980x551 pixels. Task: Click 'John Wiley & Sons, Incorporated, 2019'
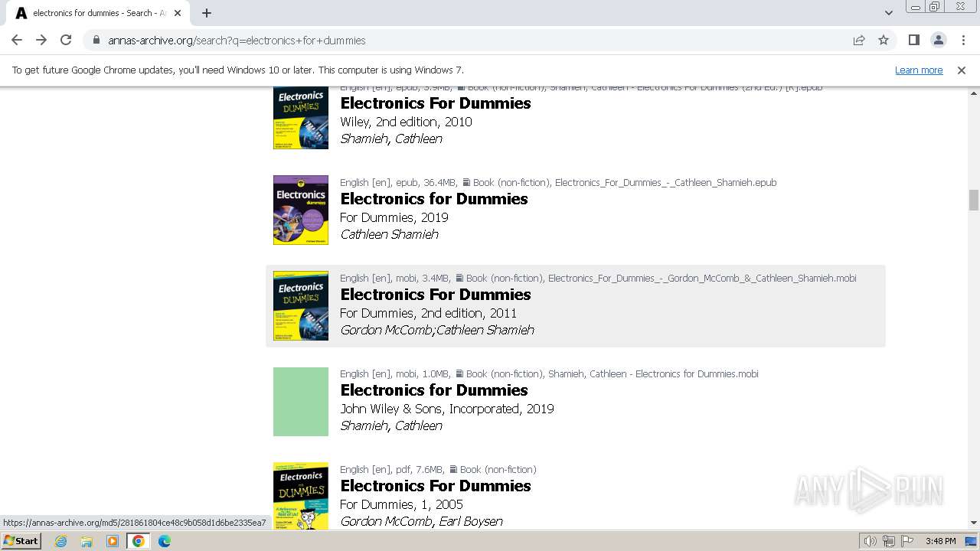pos(447,409)
